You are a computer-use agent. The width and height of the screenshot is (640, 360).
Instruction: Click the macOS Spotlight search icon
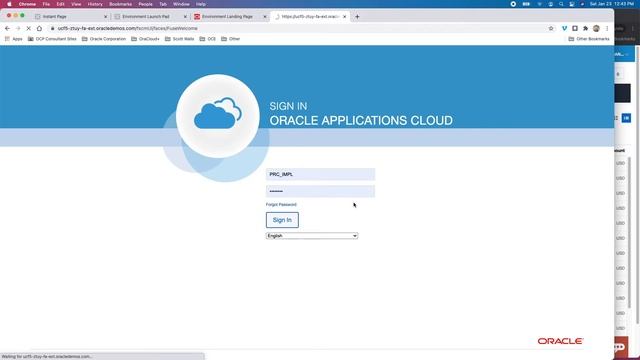(x=561, y=4)
